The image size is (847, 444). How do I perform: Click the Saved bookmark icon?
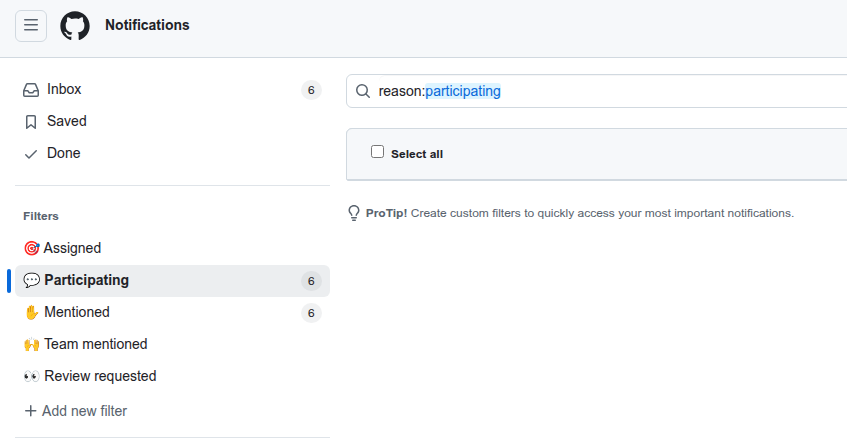click(31, 122)
